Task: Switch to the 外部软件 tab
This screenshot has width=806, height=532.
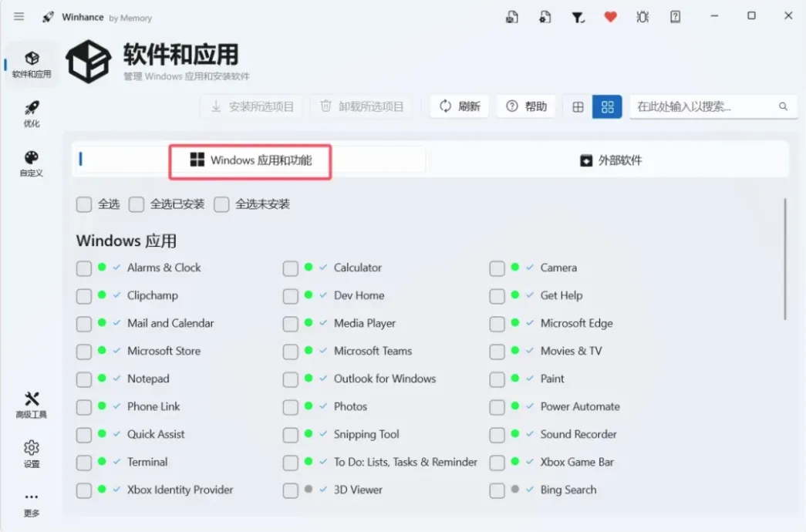Action: 610,160
